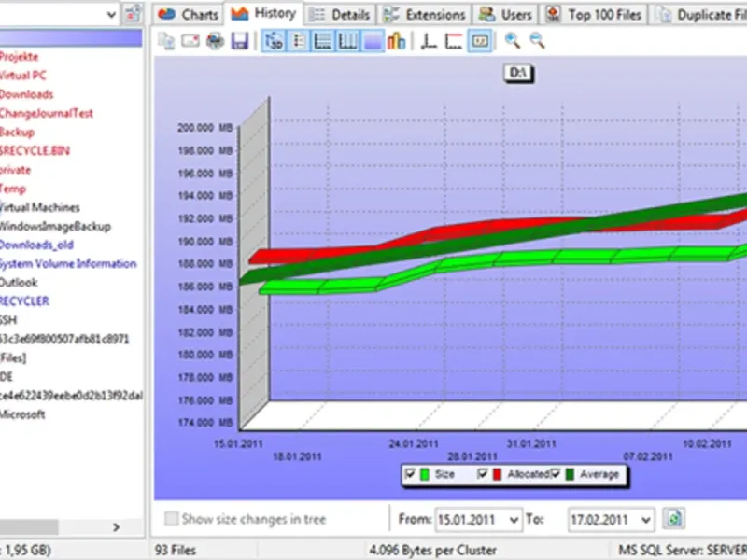
Task: Open the Duplicate Files tab
Action: pyautogui.click(x=699, y=15)
